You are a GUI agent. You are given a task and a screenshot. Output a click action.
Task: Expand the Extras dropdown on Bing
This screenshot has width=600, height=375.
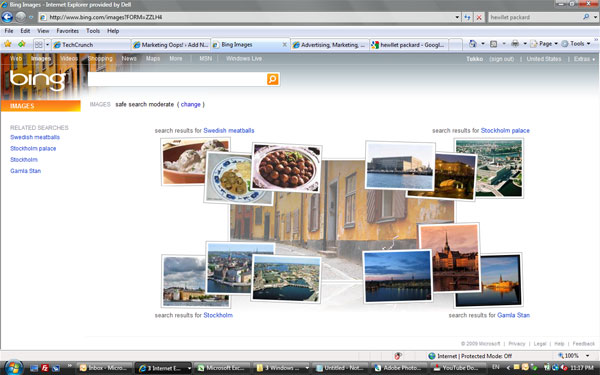(584, 59)
